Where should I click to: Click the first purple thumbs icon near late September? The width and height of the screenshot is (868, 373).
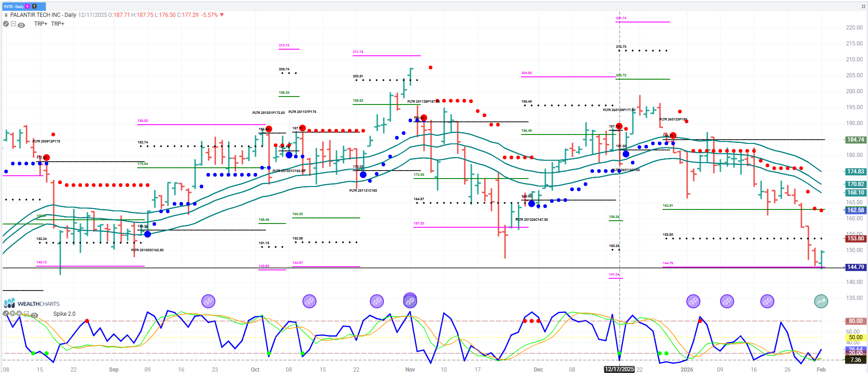point(208,301)
